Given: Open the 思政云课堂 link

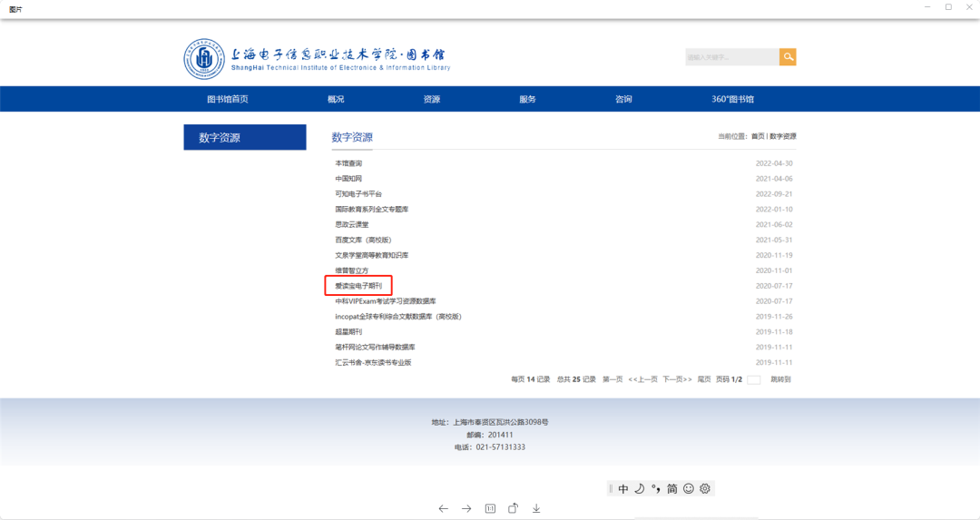Looking at the screenshot, I should pos(352,224).
